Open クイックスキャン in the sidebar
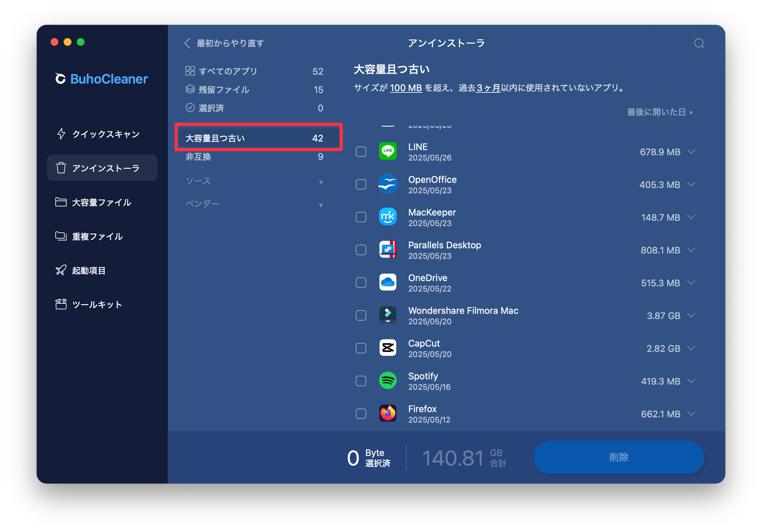 pyautogui.click(x=102, y=134)
